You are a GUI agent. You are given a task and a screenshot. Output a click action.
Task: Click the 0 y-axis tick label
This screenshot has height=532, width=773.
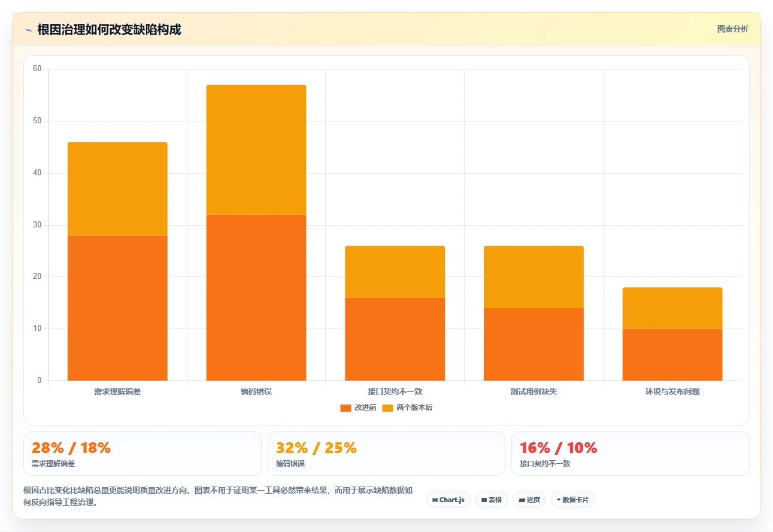[x=40, y=381]
